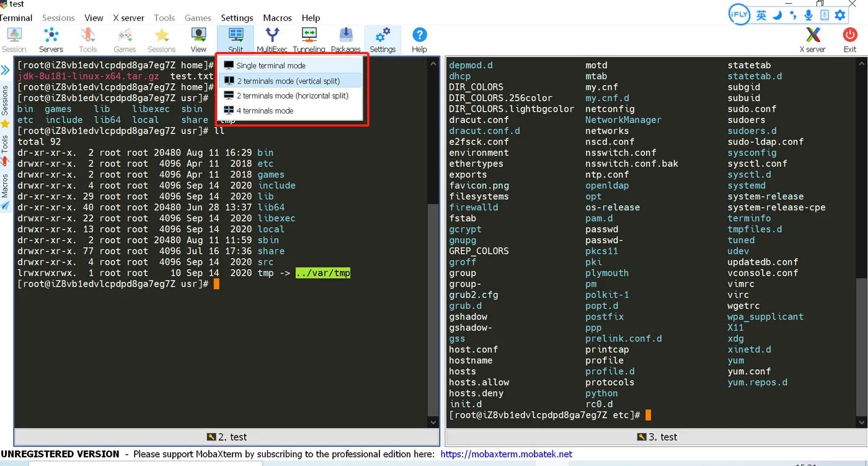This screenshot has height=466, width=868.
Task: Open the Settings menu in the menu bar
Action: (237, 17)
